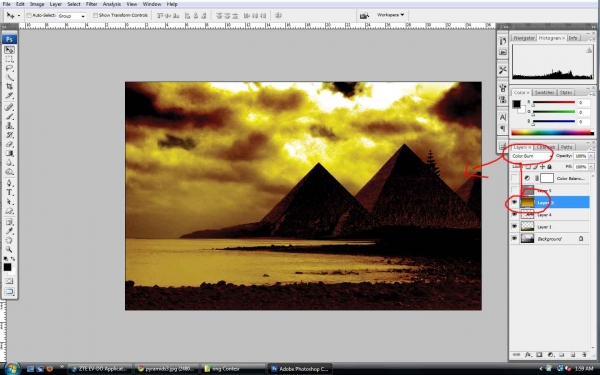Hide the selected gold layer

click(514, 202)
